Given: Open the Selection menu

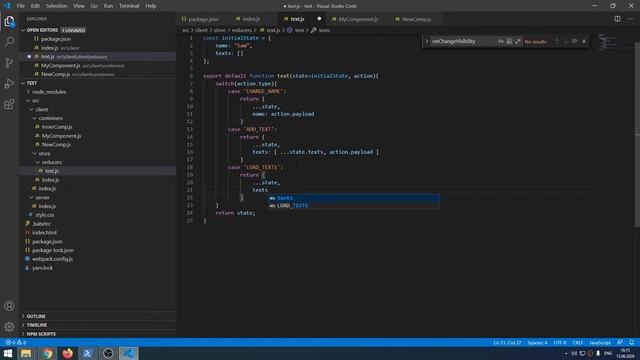Looking at the screenshot, I should click(x=56, y=6).
